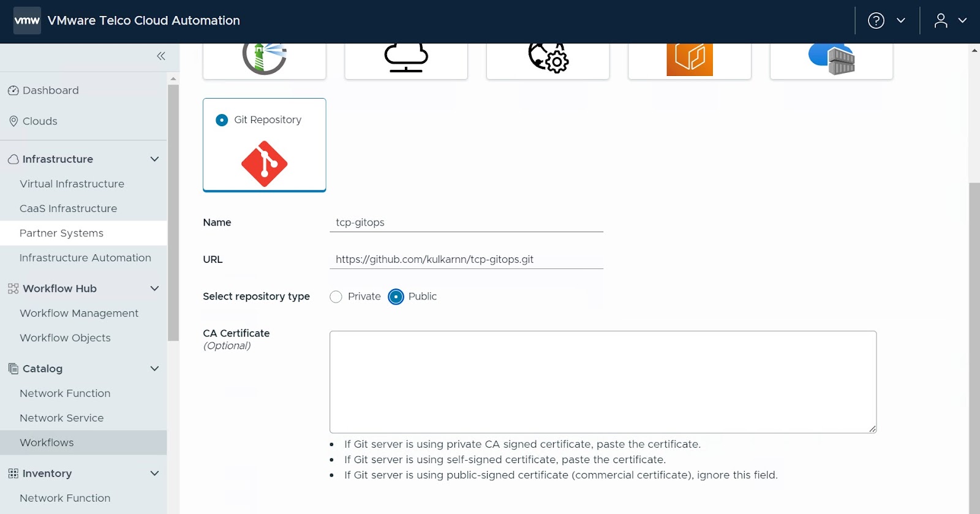The height and width of the screenshot is (514, 980).
Task: Collapse the sidebar with double-chevron icon
Action: (161, 56)
